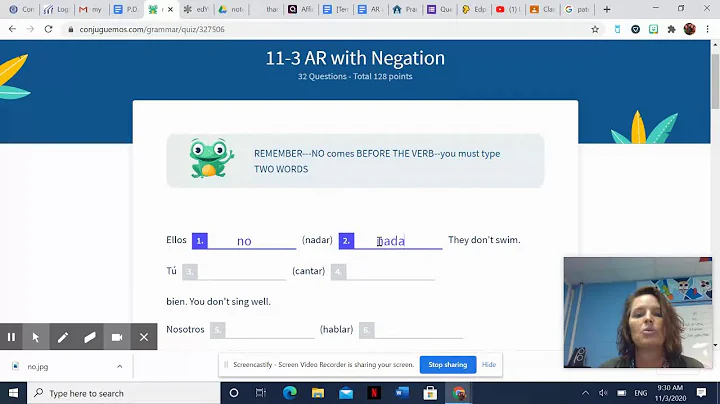Switch to the 'Prac' tab with house icon
The width and height of the screenshot is (720, 404).
tap(405, 9)
